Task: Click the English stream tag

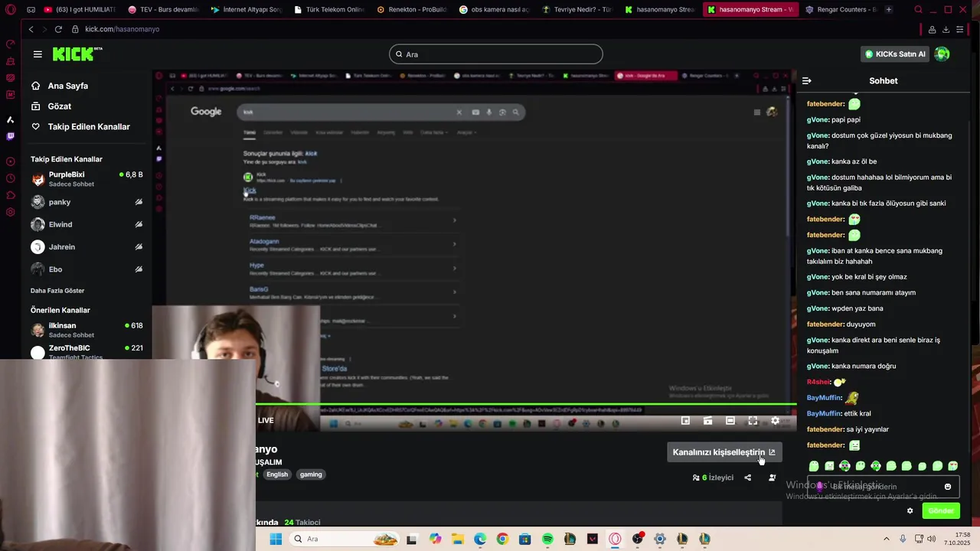Action: [277, 474]
